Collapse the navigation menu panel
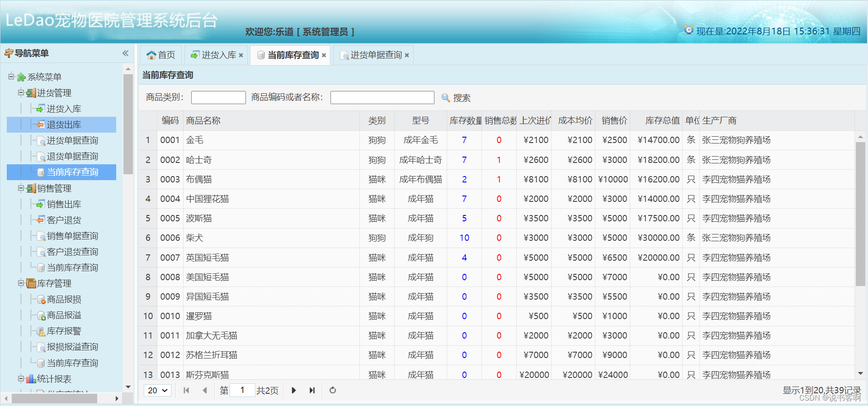The image size is (868, 406). (x=125, y=53)
